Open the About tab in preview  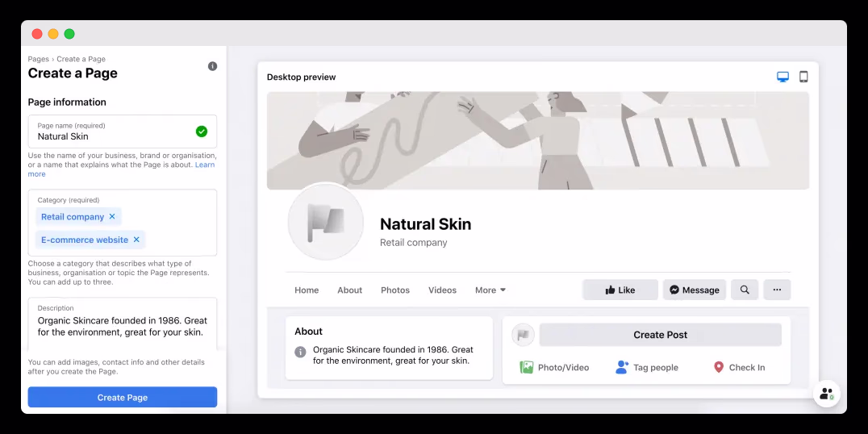[x=350, y=290]
